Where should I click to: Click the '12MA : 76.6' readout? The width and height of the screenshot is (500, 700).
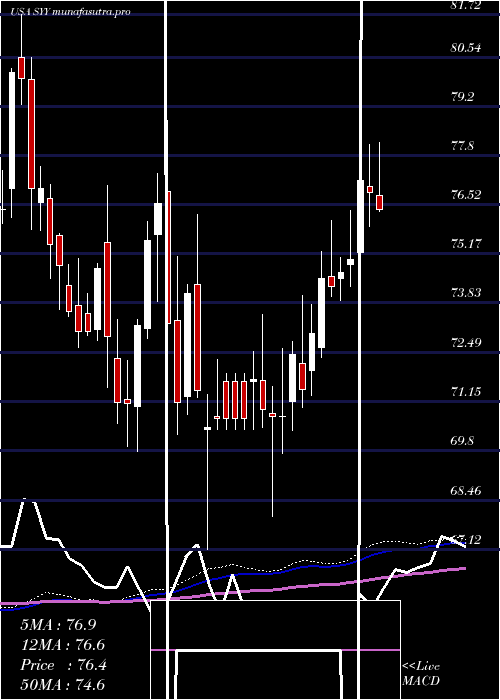point(63,645)
